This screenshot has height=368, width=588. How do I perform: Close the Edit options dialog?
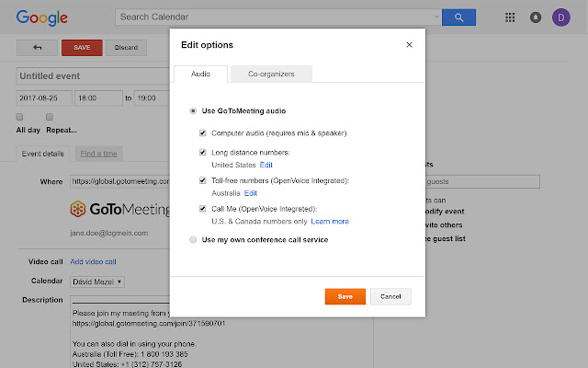[409, 44]
